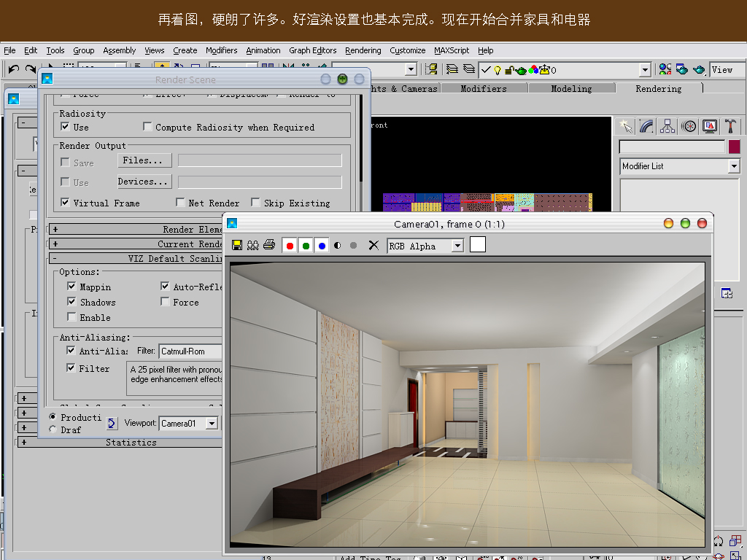Expand the Current Renderers rollout
This screenshot has height=560, width=747.
click(136, 244)
